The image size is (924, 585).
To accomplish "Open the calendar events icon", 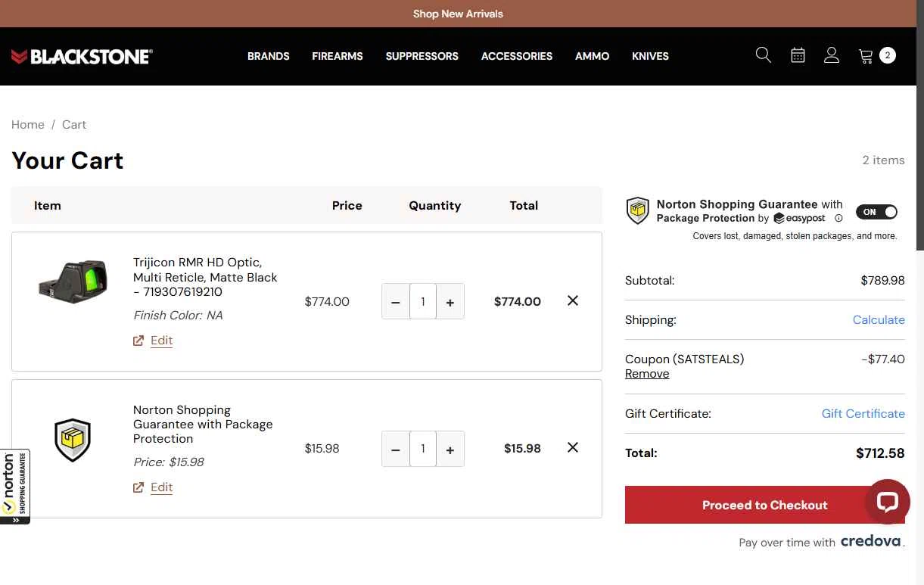I will point(798,55).
